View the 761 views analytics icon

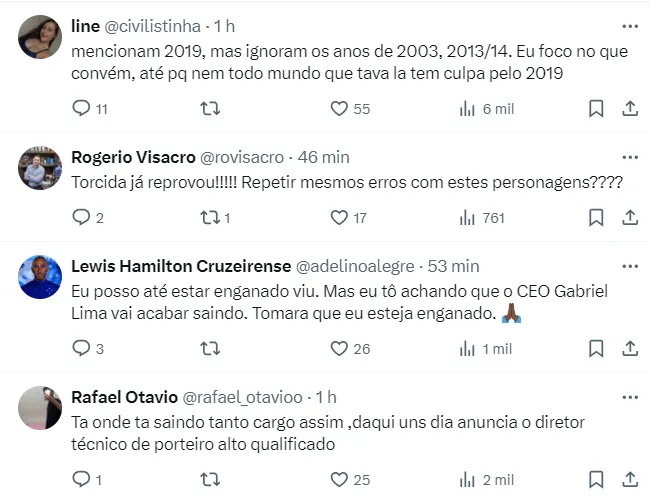pyautogui.click(x=467, y=217)
